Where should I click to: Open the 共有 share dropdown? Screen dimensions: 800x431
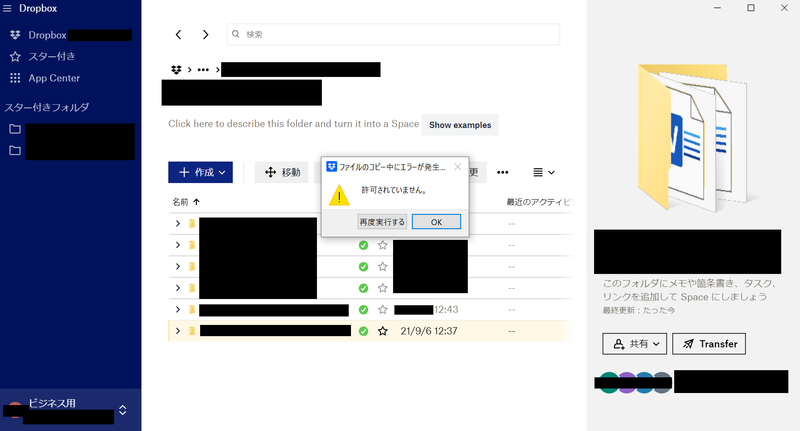(636, 344)
